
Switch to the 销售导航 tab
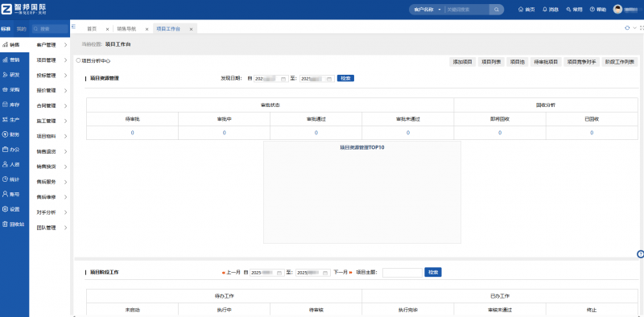click(126, 29)
